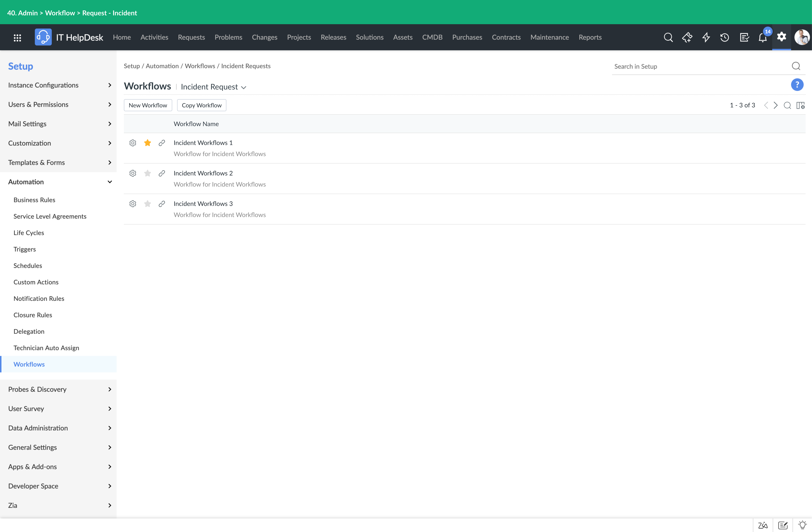Image resolution: width=812 pixels, height=532 pixels.
Task: Click the New Workflow button
Action: tap(148, 105)
